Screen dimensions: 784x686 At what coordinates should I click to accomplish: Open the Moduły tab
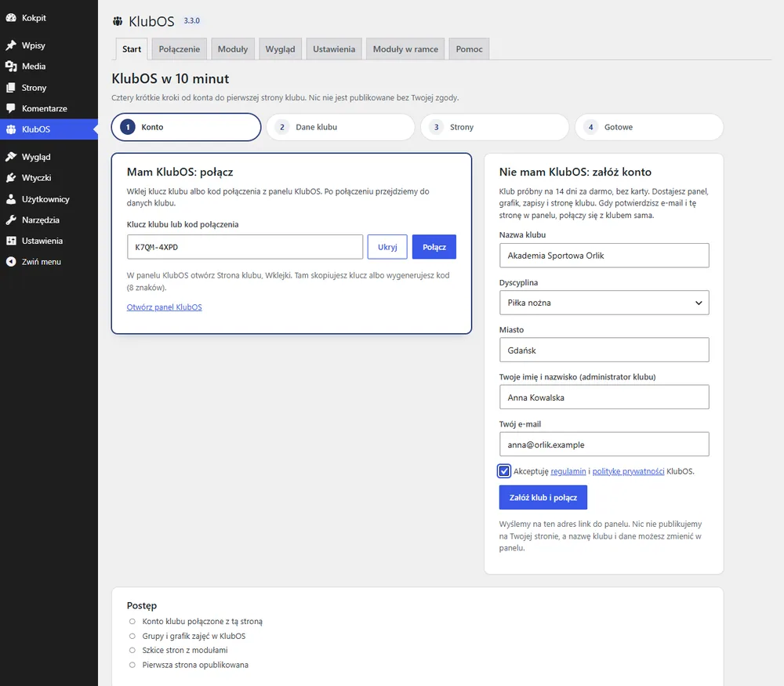(233, 49)
